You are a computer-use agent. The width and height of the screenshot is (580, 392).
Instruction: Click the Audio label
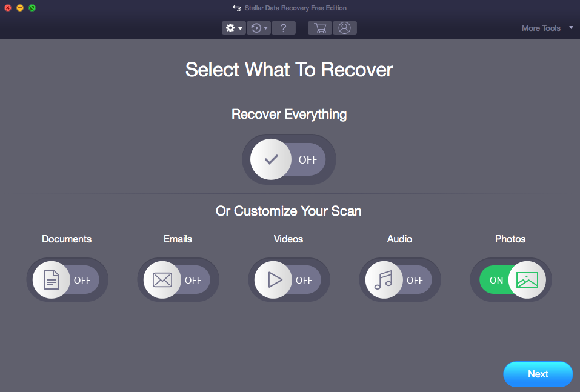[x=399, y=239]
